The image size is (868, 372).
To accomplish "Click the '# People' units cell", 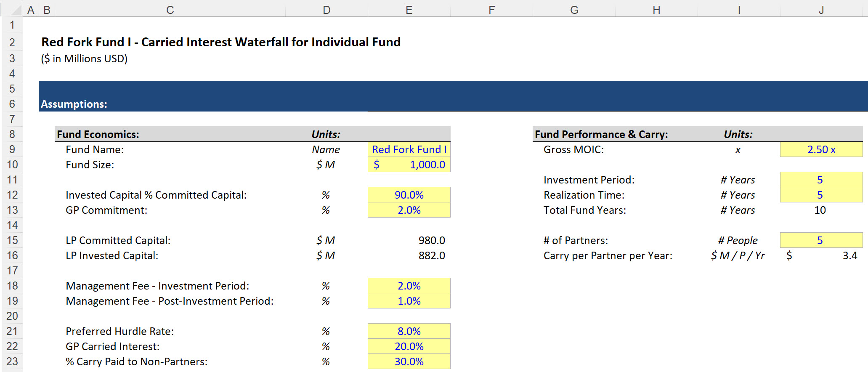I will pyautogui.click(x=738, y=240).
